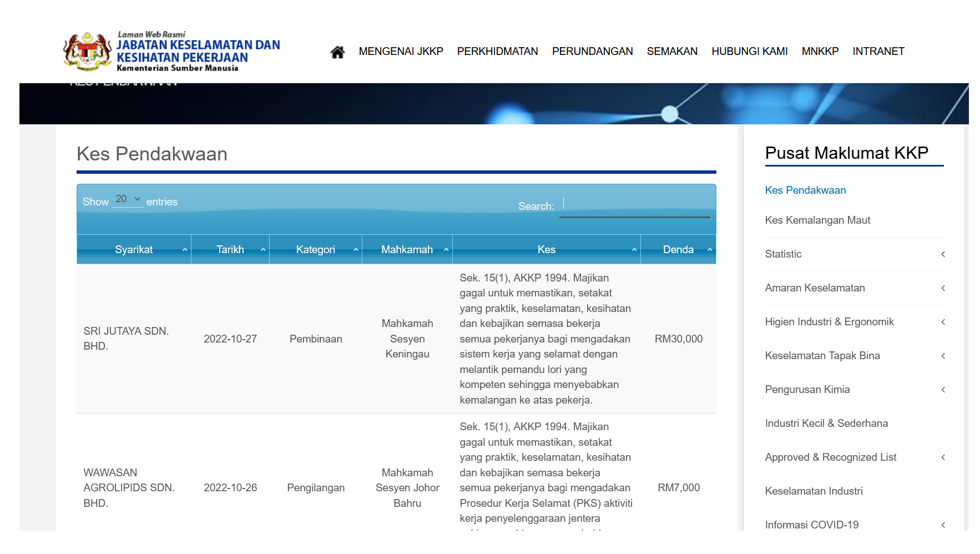Image resolution: width=980 pixels, height=554 pixels.
Task: Sort table by Mahkamah column arrow
Action: (x=446, y=250)
